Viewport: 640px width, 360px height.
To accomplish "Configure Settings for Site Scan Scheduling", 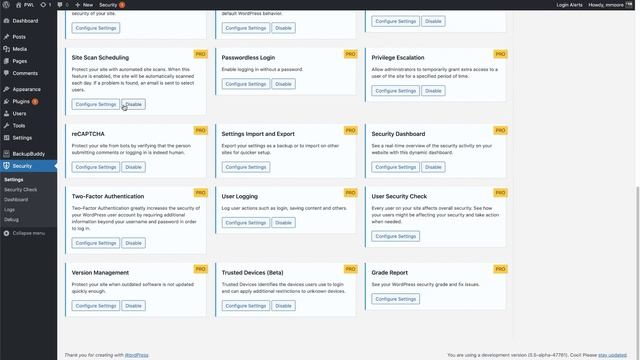I will point(96,104).
